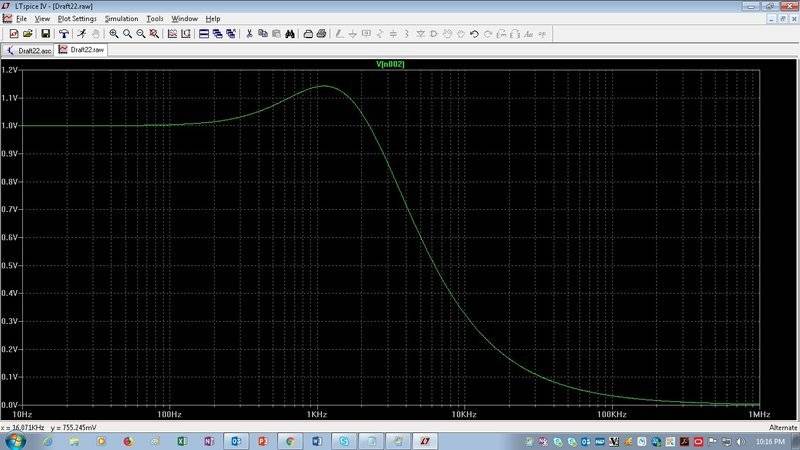Zoom in using the magnifier plus icon
800x450 pixels.
(114, 33)
